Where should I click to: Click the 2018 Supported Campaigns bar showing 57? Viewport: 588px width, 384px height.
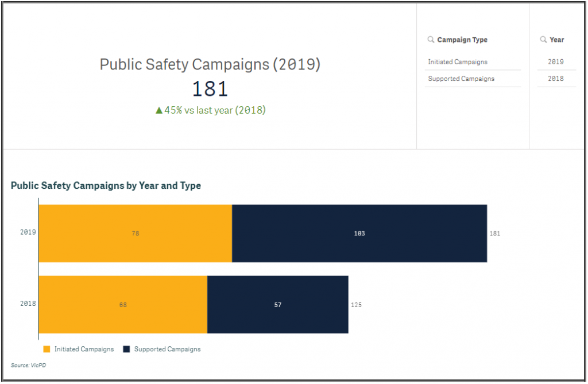[x=278, y=305]
